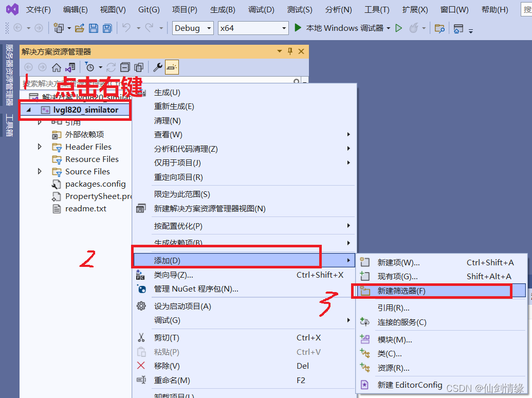Select 新建 EditorConfig in the submenu
The height and width of the screenshot is (398, 532).
[442, 385]
